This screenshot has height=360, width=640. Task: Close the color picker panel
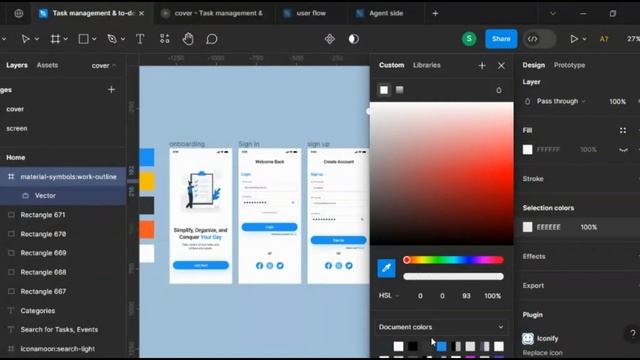501,65
